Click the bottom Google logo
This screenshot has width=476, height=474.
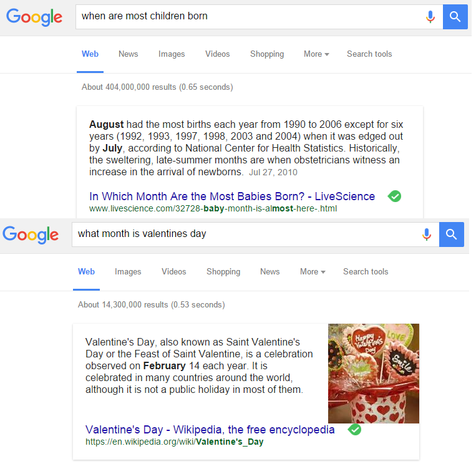pyautogui.click(x=31, y=235)
